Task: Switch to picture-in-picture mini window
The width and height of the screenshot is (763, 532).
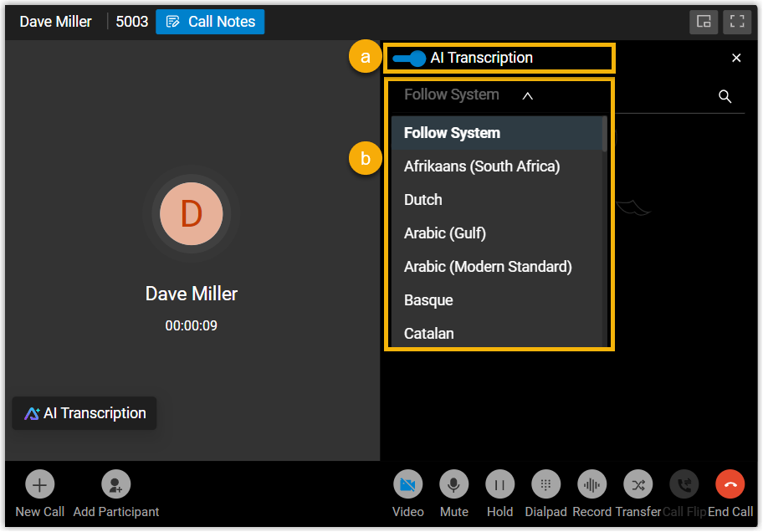Action: coord(704,22)
